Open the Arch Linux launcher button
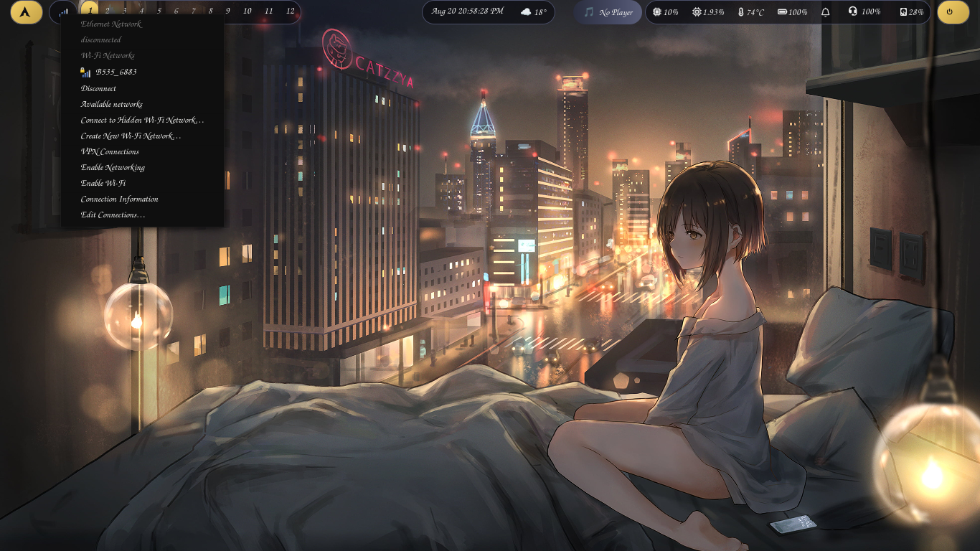 coord(26,12)
